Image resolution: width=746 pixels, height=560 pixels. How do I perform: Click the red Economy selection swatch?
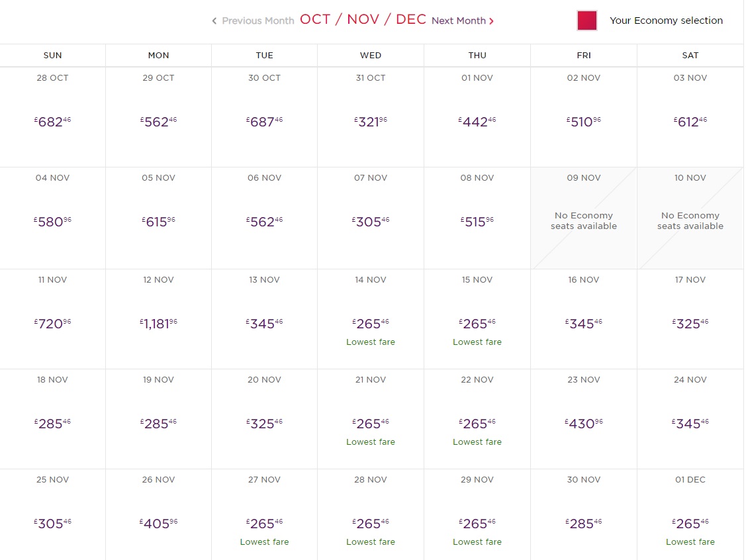(587, 21)
